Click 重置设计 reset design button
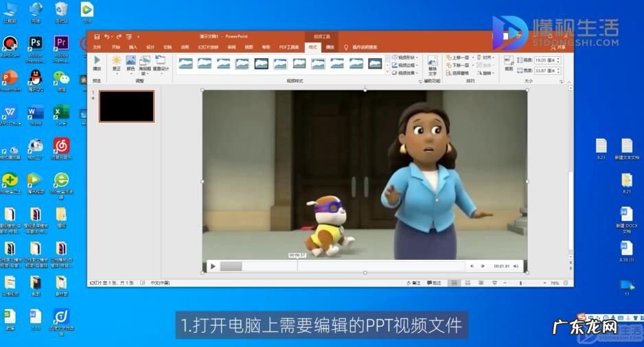Screen dimensions: 644x347 pyautogui.click(x=161, y=64)
